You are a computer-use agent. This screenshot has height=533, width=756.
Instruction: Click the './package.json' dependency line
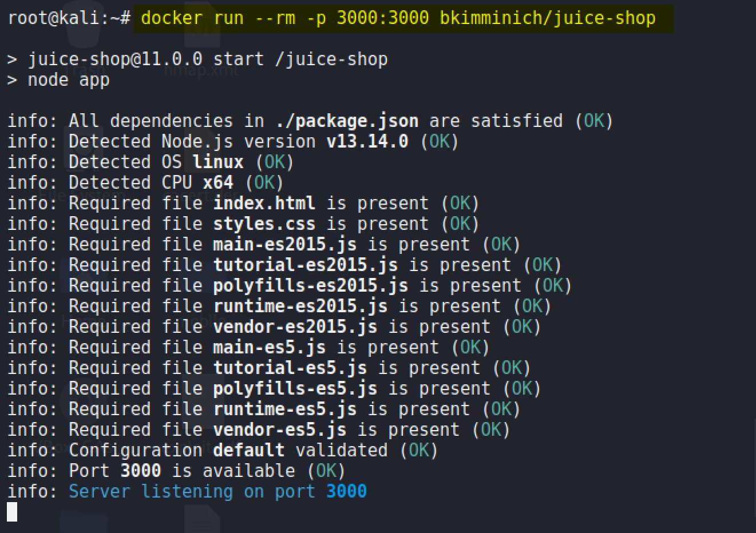310,121
